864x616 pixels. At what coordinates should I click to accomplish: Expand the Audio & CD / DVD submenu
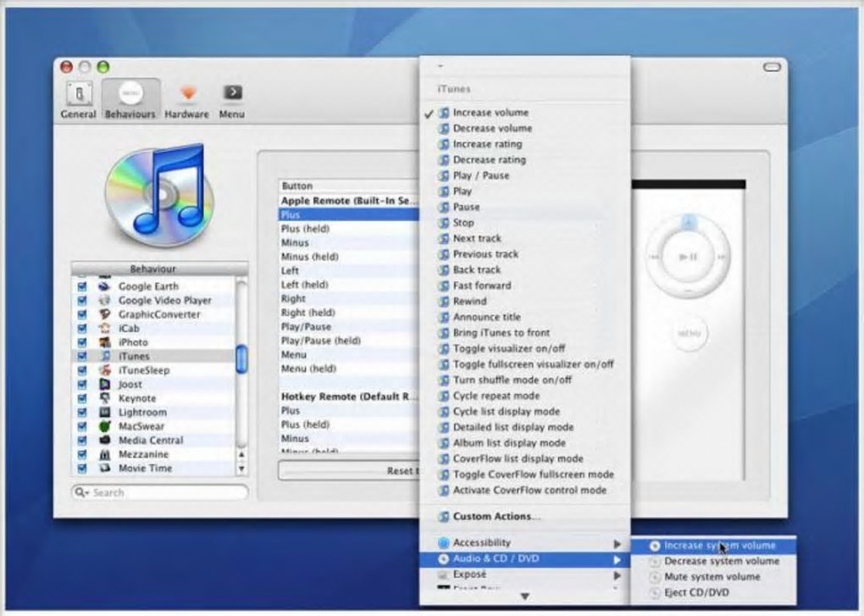coord(524,558)
